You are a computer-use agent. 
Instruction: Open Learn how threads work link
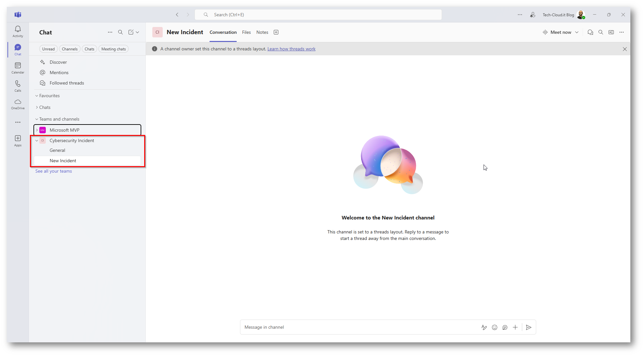click(291, 49)
